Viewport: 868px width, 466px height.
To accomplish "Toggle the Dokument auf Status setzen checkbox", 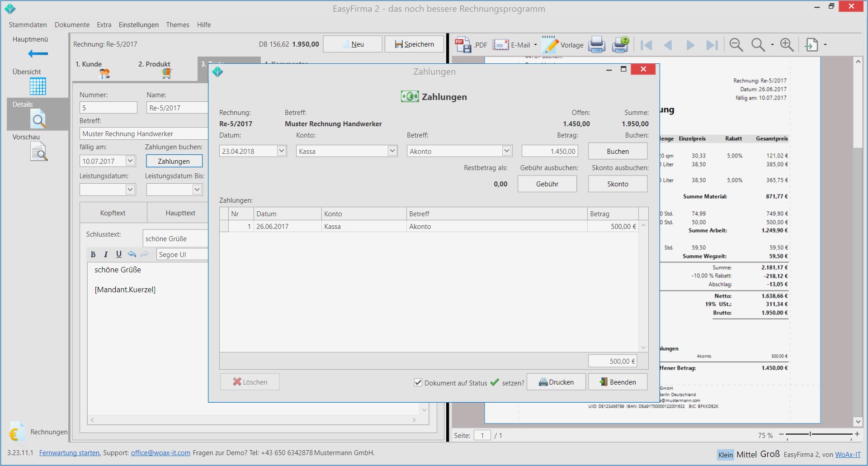I will coord(418,382).
